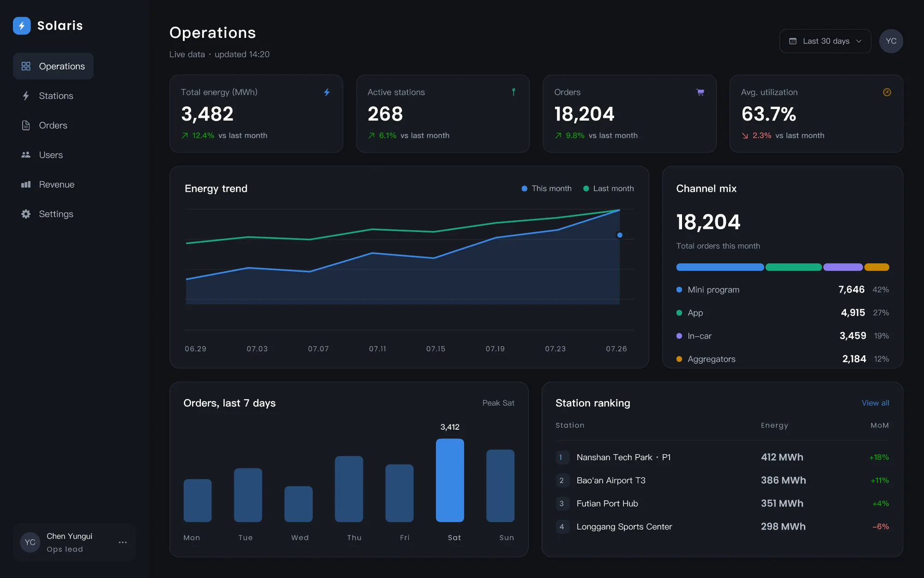Click the Stations bolt icon in sidebar

[x=26, y=96]
